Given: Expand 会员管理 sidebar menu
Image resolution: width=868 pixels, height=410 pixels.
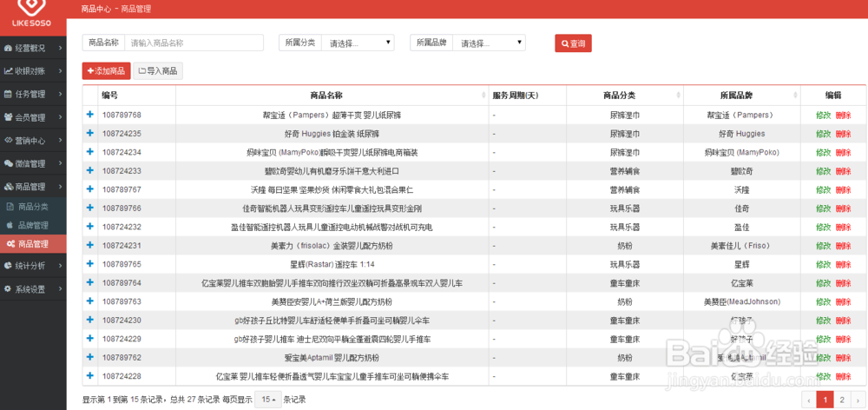Looking at the screenshot, I should point(33,117).
